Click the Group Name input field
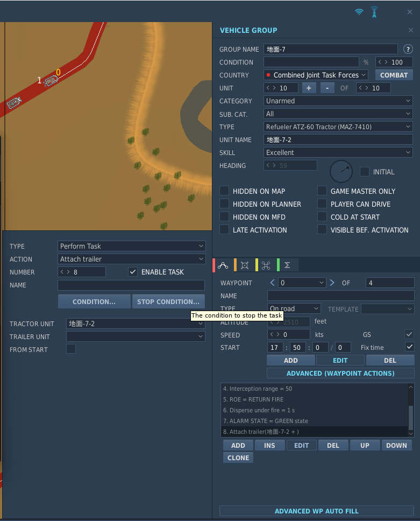 331,49
